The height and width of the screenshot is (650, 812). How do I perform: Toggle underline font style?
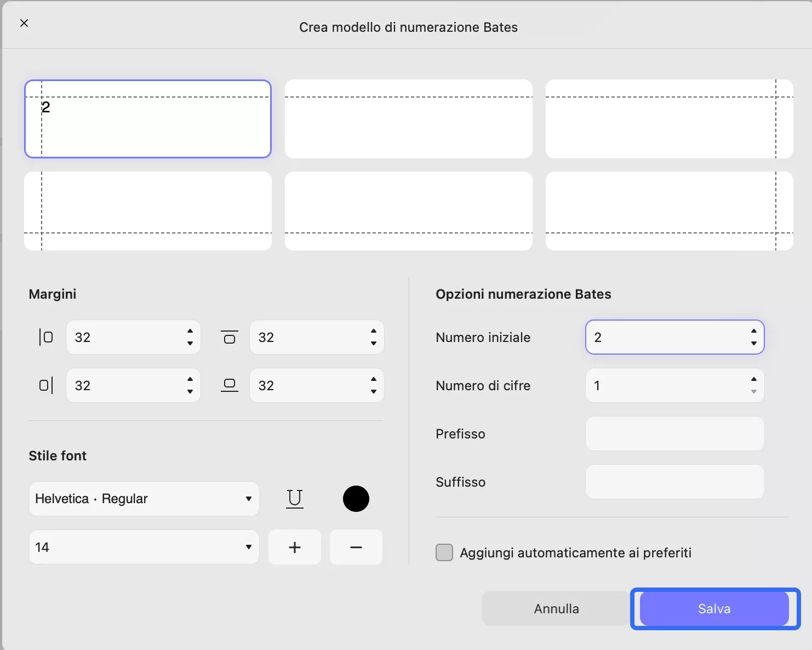coord(295,498)
